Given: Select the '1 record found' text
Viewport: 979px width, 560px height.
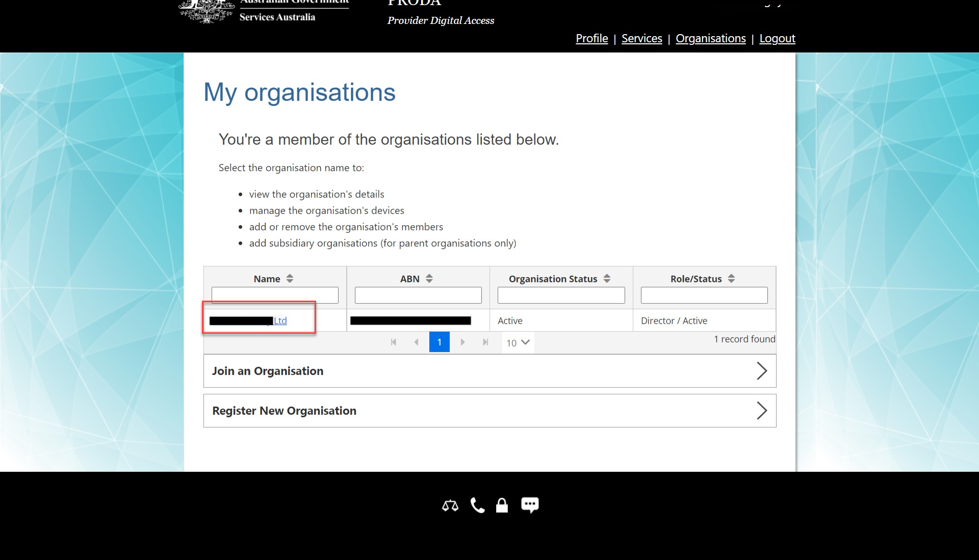Looking at the screenshot, I should [744, 339].
